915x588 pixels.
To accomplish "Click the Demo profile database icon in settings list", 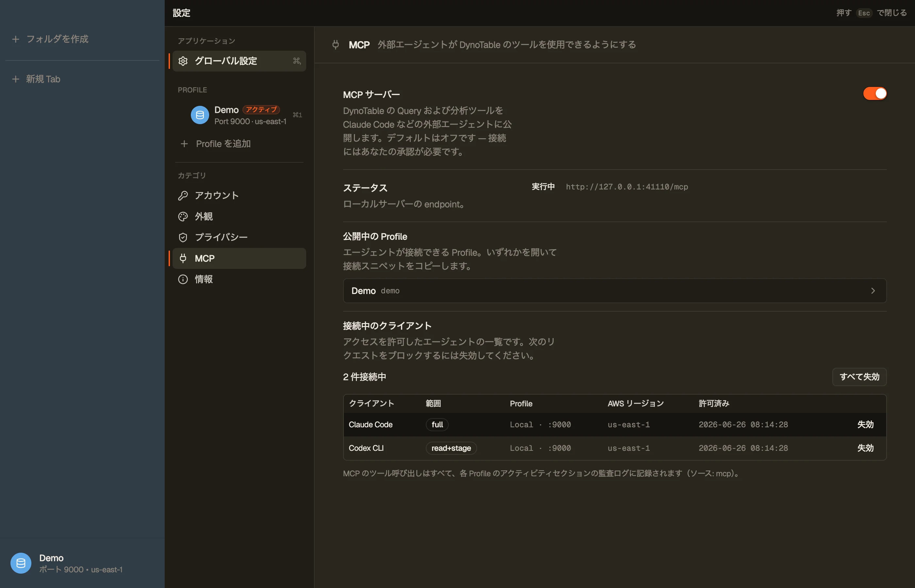I will 200,115.
